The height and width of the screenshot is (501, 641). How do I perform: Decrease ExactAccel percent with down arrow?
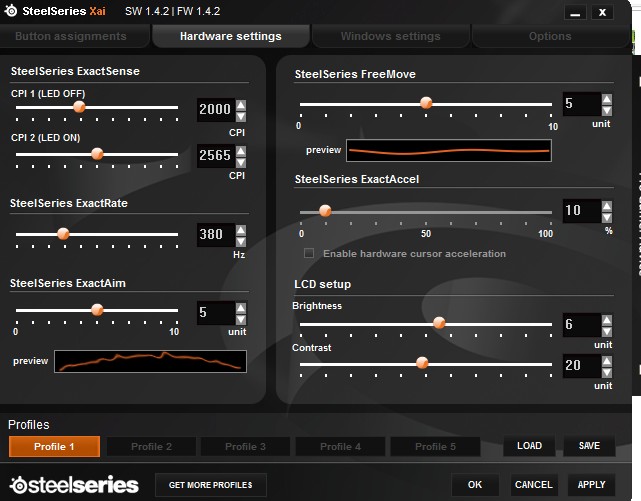point(607,217)
